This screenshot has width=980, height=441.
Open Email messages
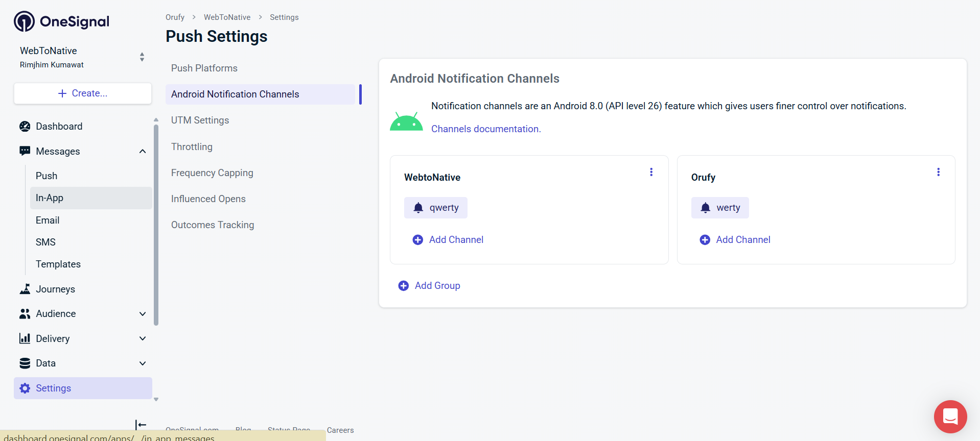(x=91, y=220)
